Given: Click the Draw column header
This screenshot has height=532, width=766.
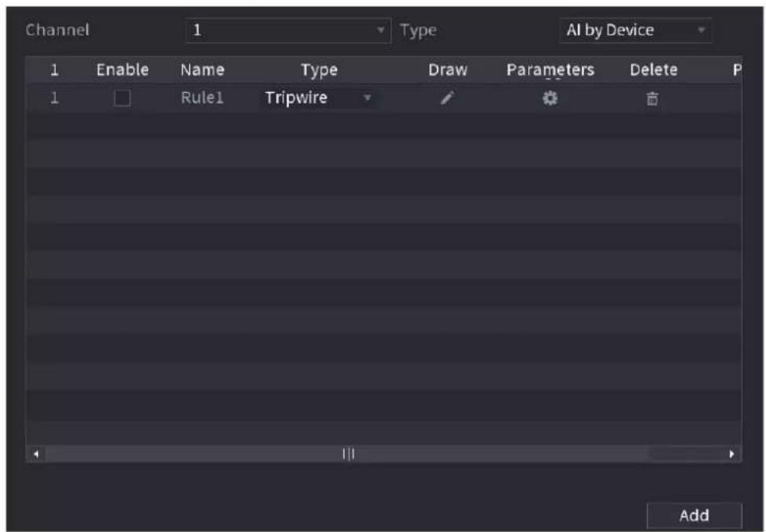Looking at the screenshot, I should (x=447, y=70).
